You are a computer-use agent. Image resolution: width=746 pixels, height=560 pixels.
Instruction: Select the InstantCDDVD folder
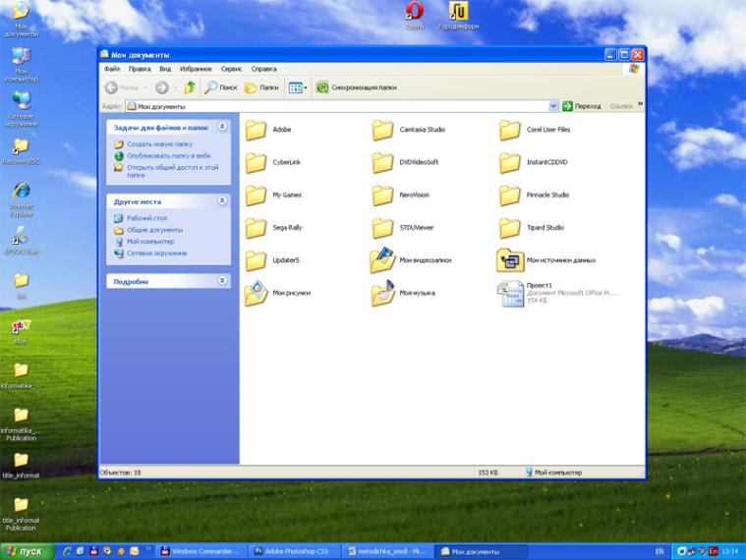533,162
